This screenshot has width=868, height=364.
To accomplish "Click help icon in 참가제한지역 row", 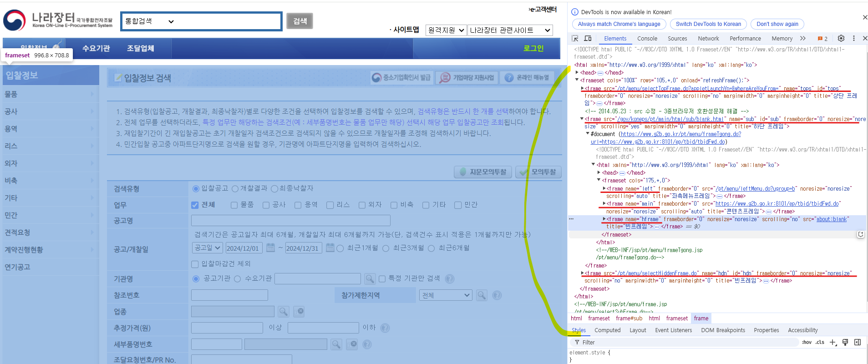I will pyautogui.click(x=497, y=295).
